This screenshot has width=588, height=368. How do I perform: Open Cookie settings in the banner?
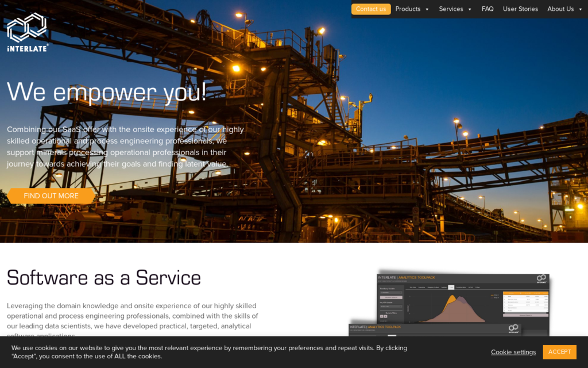tap(513, 352)
